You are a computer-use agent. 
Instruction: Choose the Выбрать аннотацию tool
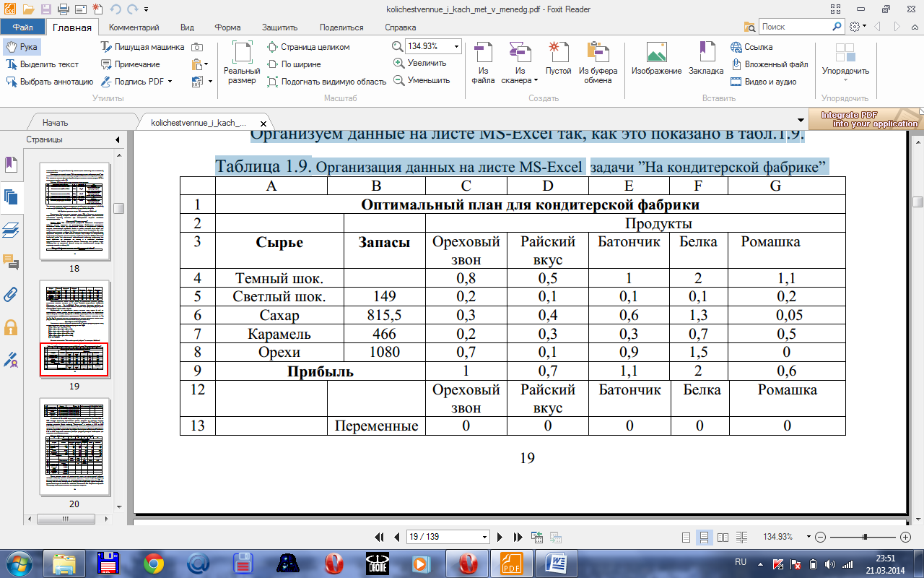point(49,82)
